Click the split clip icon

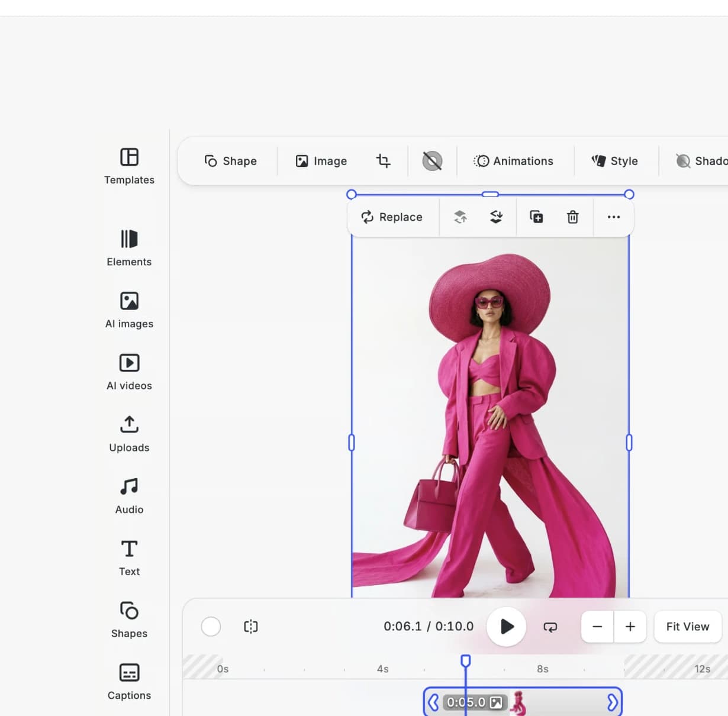(251, 626)
